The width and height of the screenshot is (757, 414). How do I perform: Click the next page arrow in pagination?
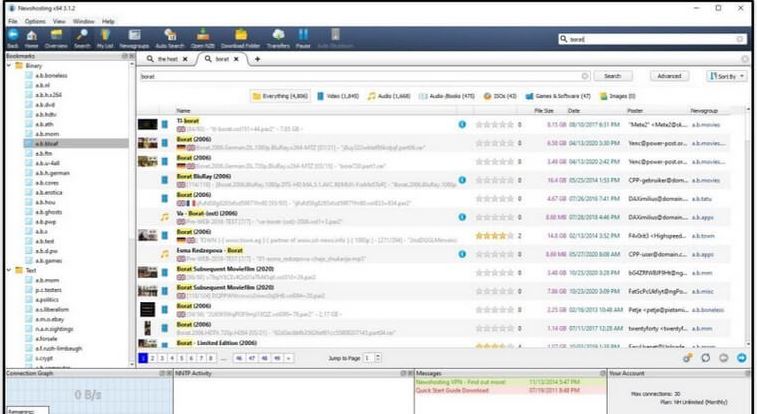coord(288,358)
